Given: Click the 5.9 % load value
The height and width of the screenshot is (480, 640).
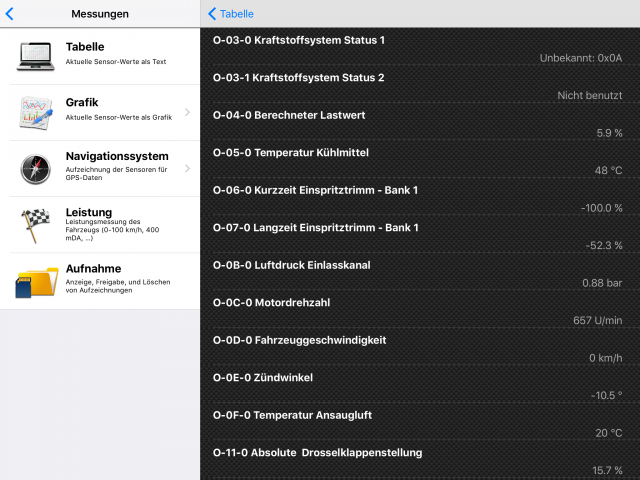Looking at the screenshot, I should 609,133.
